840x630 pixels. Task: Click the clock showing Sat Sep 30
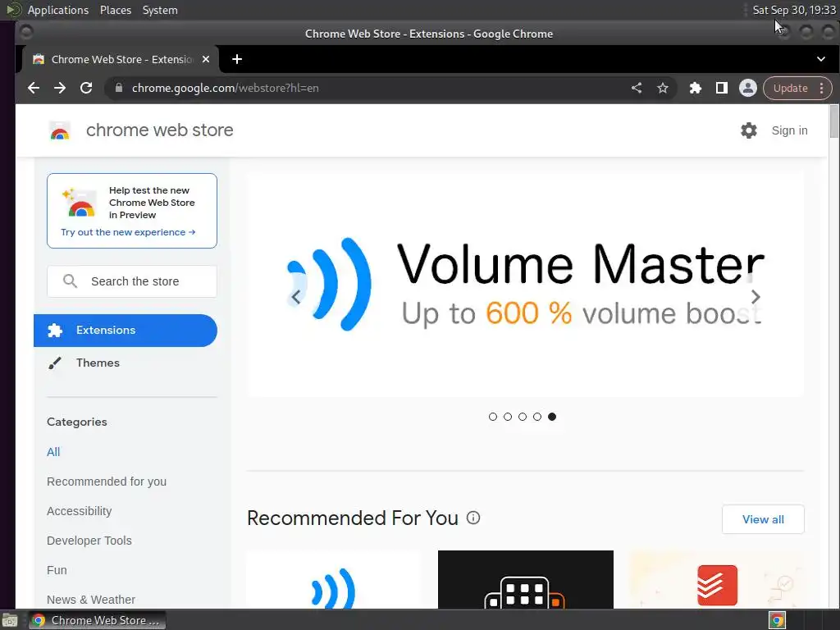[793, 10]
